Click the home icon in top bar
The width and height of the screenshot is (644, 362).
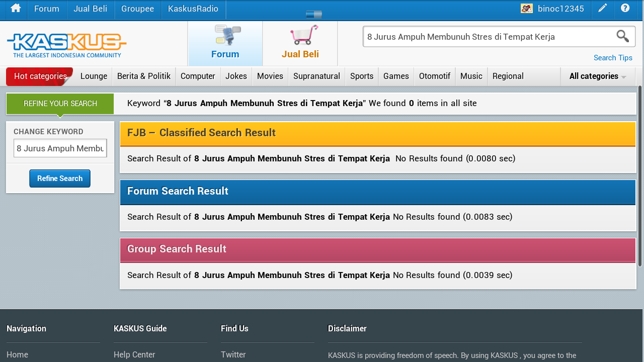click(16, 9)
